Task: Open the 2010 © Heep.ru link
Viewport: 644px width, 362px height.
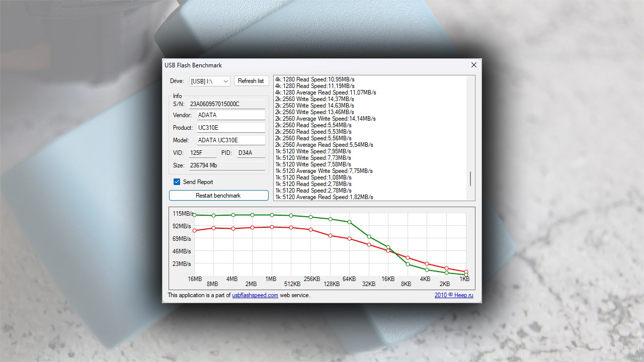Action: (454, 295)
